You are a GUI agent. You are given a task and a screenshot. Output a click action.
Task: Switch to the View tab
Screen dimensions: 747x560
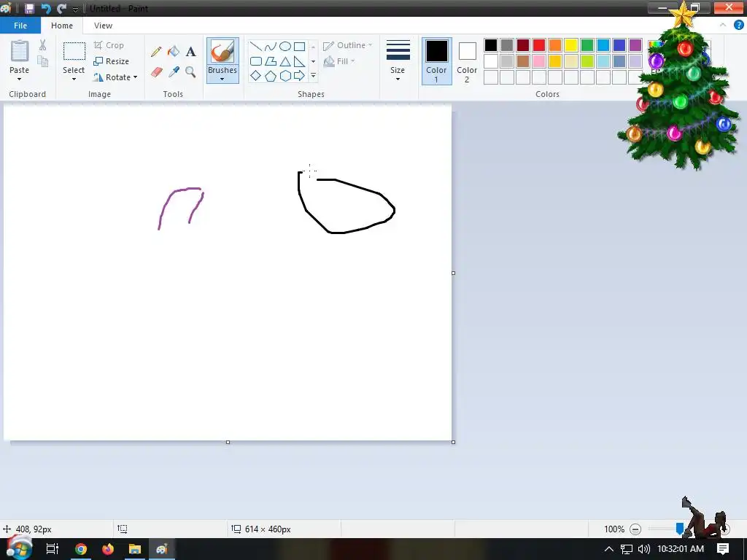tap(103, 26)
